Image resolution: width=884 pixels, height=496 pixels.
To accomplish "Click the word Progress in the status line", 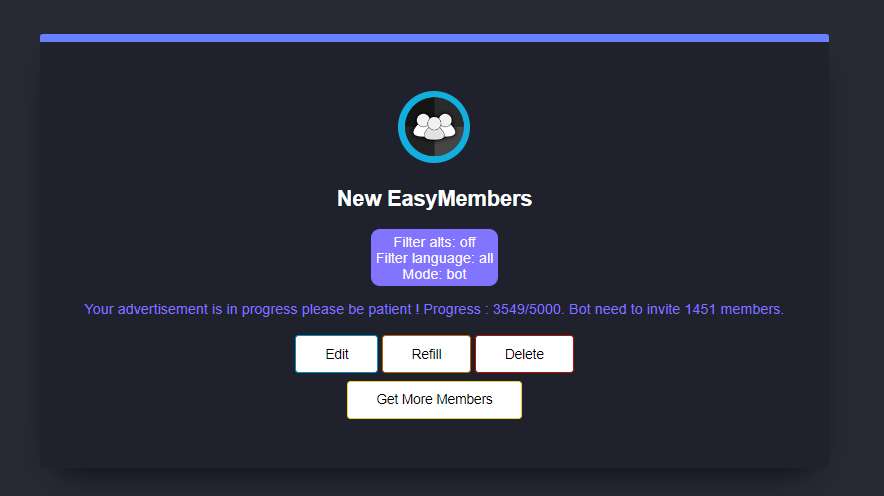I will click(452, 309).
